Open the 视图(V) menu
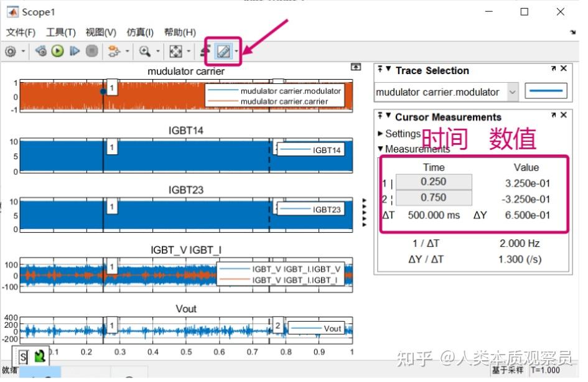The image size is (588, 382). click(x=101, y=32)
